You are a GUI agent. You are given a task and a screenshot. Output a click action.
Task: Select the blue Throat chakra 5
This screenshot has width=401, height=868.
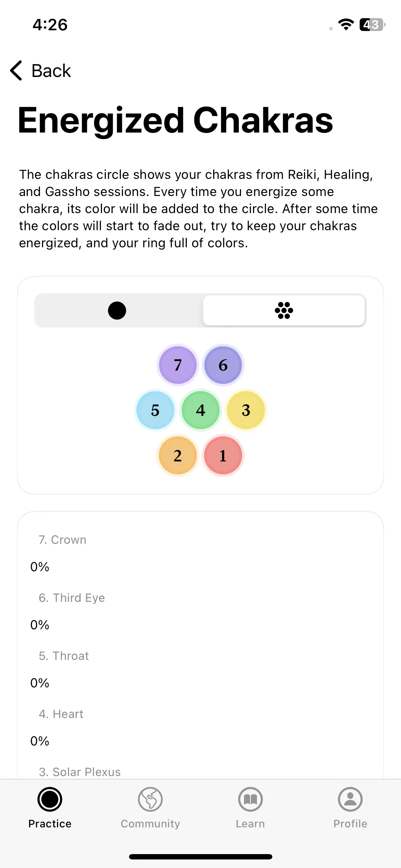tap(155, 410)
